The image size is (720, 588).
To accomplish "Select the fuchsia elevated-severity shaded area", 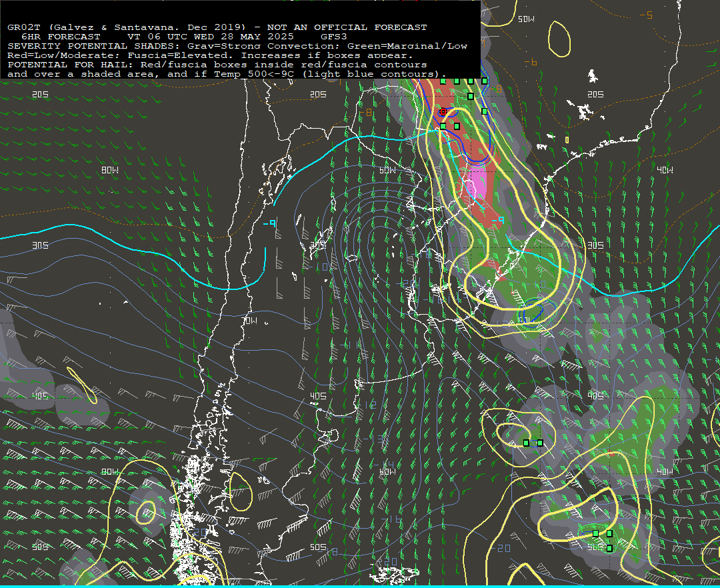I will coord(477,183).
